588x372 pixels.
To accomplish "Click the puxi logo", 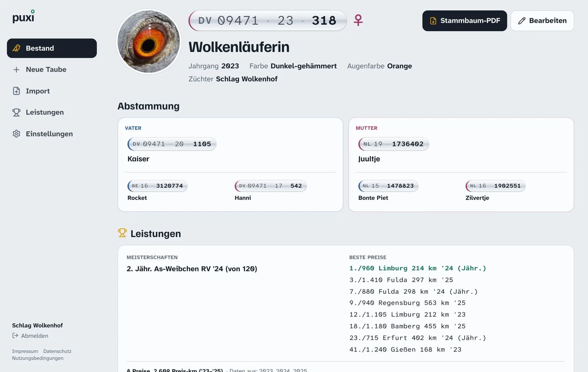I will point(24,17).
